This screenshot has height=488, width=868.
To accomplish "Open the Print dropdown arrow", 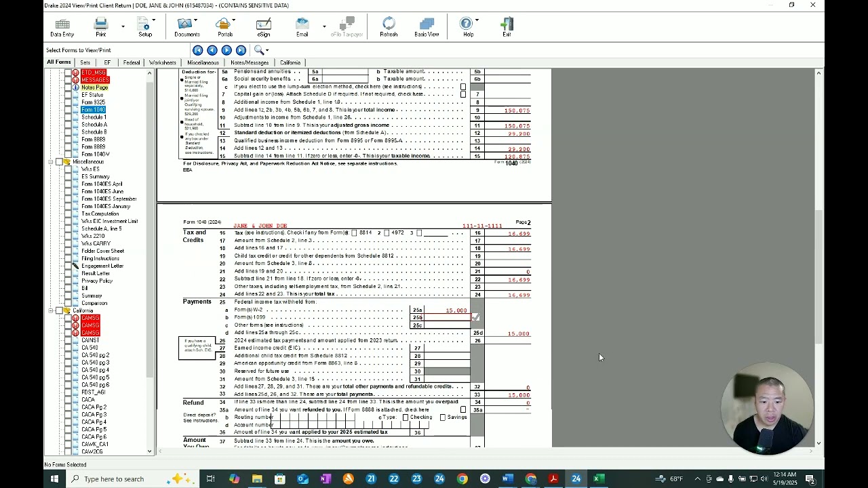I will click(x=123, y=26).
